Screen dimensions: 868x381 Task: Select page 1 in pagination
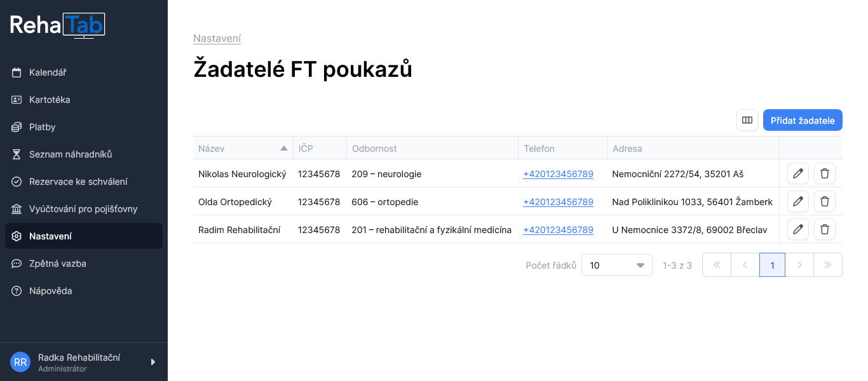point(772,265)
